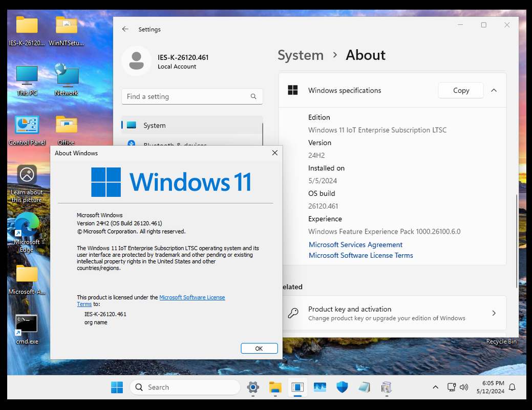The height and width of the screenshot is (410, 532).
Task: Launch Control Panel from desktop
Action: (x=27, y=131)
